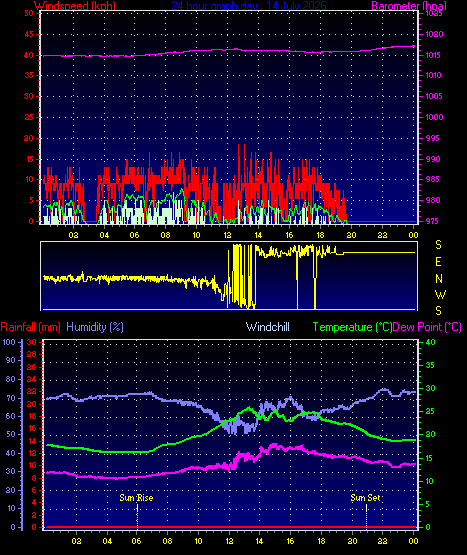The width and height of the screenshot is (467, 555).
Task: Click the 20 hour tick on bottom graph
Action: point(352,541)
